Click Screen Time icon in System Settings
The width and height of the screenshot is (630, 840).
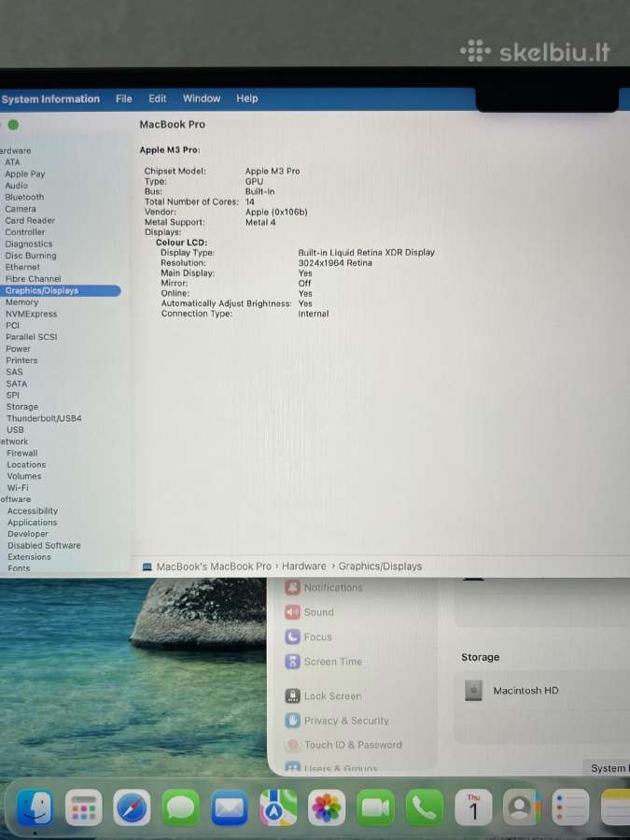[x=292, y=662]
